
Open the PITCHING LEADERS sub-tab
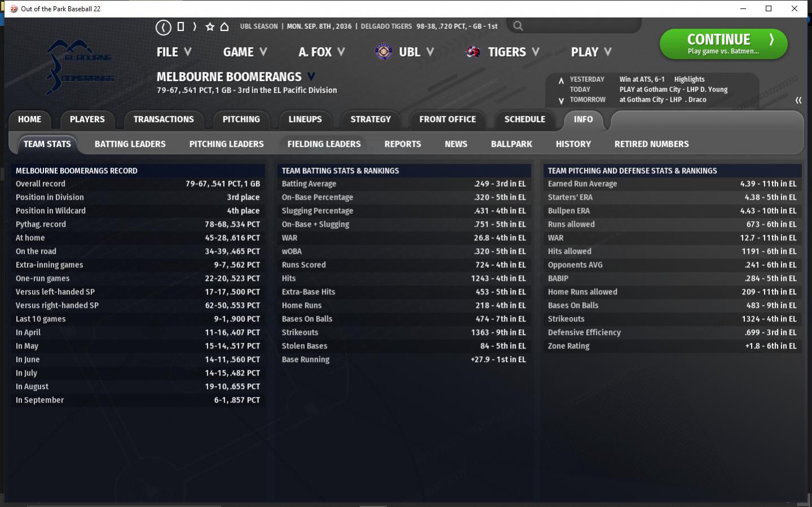(x=227, y=144)
